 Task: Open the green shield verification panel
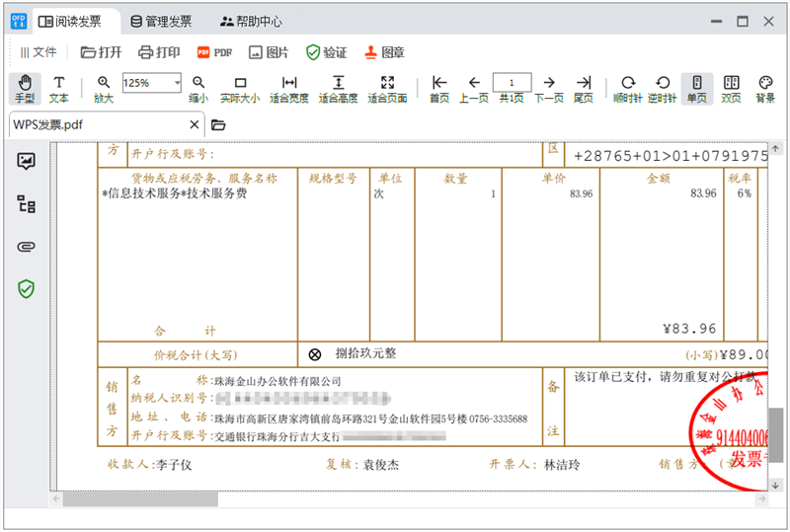pos(27,289)
